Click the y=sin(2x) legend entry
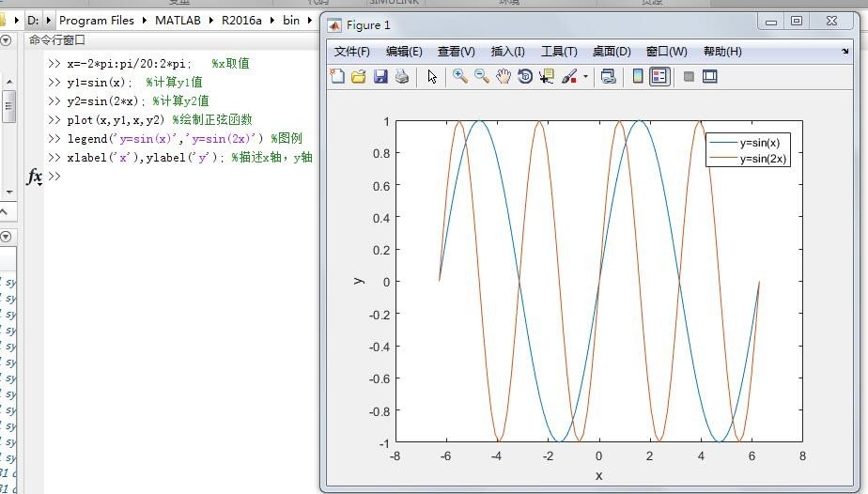The width and height of the screenshot is (868, 494). point(763,159)
